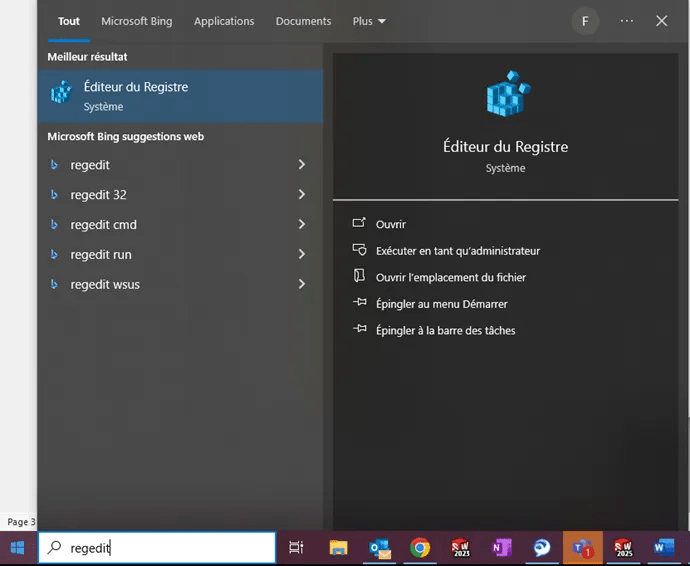Image resolution: width=690 pixels, height=566 pixels.
Task: Click the Windows Start button
Action: (17, 547)
